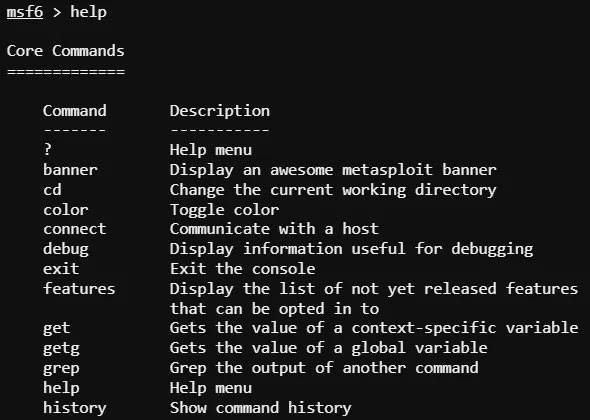Click the connect command name
The height and width of the screenshot is (420, 590).
coord(75,229)
